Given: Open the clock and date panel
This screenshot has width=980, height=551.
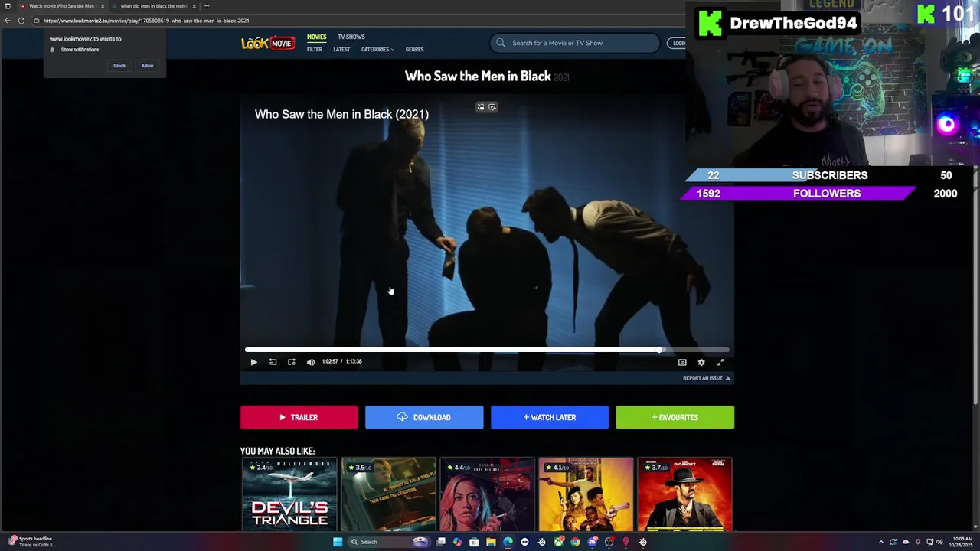Looking at the screenshot, I should [x=960, y=542].
